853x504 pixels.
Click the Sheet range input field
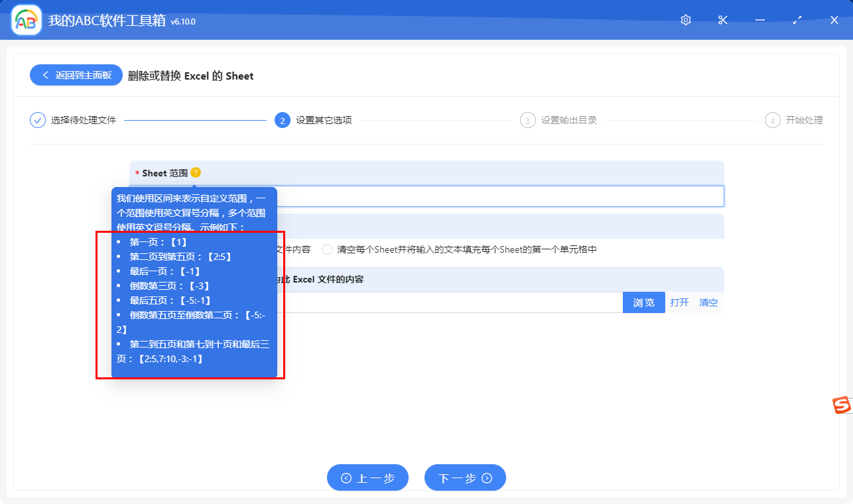point(497,196)
